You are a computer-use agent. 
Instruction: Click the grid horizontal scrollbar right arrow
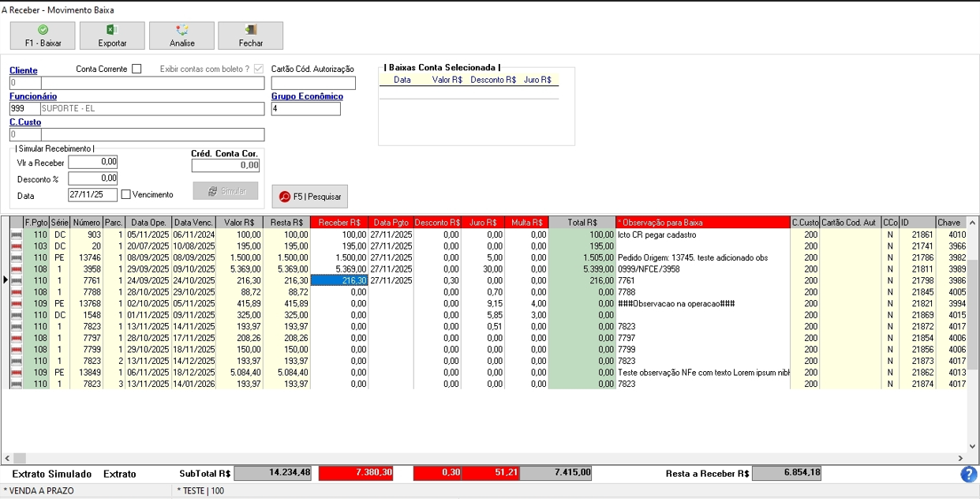pyautogui.click(x=960, y=458)
